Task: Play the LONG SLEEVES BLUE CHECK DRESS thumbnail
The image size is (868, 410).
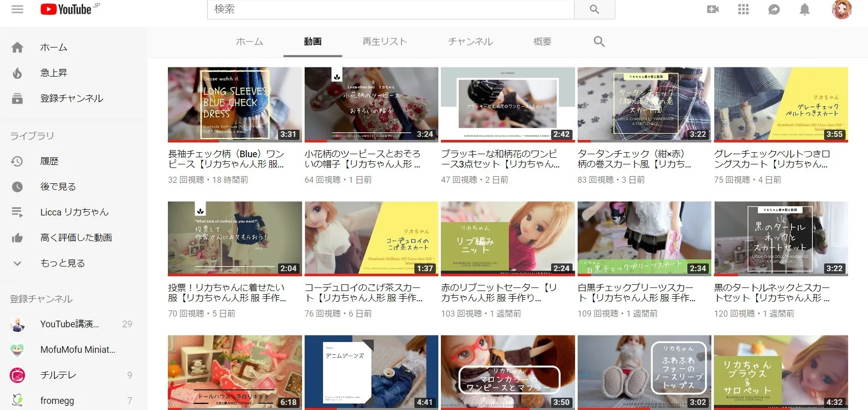Action: click(235, 104)
